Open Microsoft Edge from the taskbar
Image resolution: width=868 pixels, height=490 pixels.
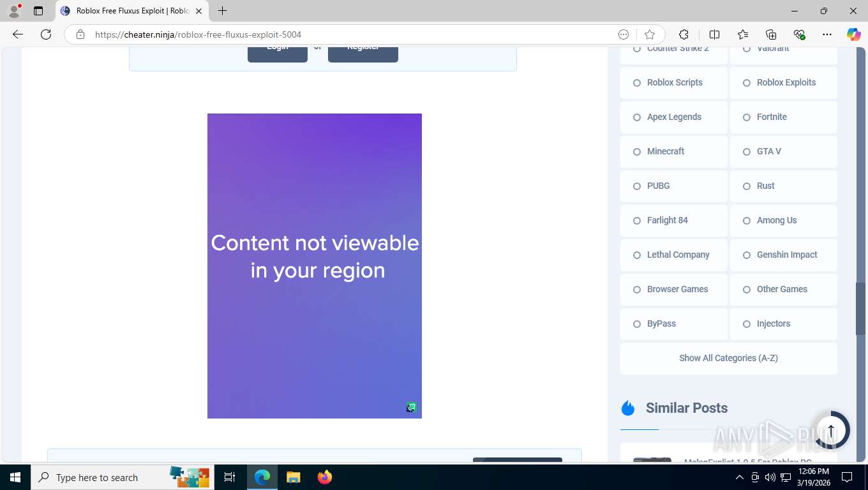tap(262, 477)
